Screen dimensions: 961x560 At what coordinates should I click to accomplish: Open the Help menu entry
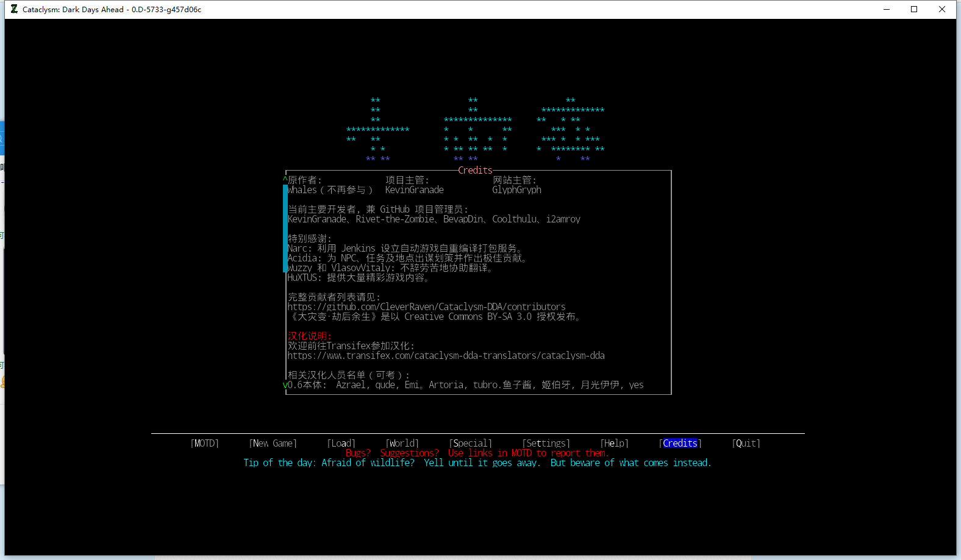click(615, 444)
